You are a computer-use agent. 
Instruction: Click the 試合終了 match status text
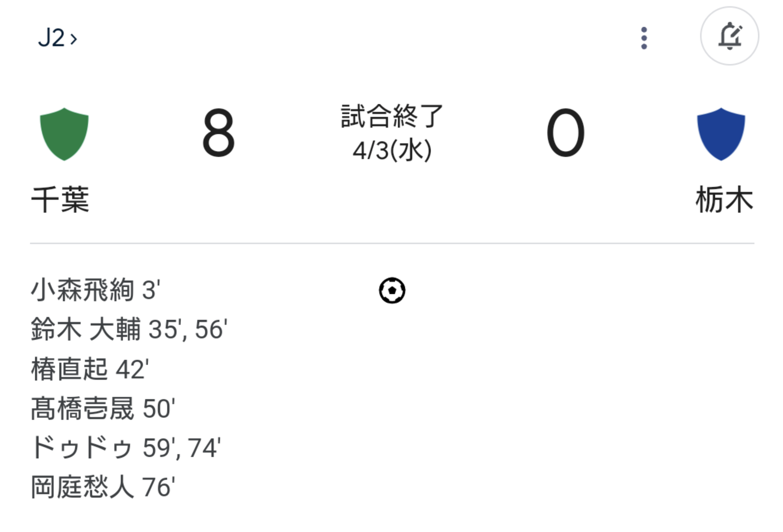392,116
